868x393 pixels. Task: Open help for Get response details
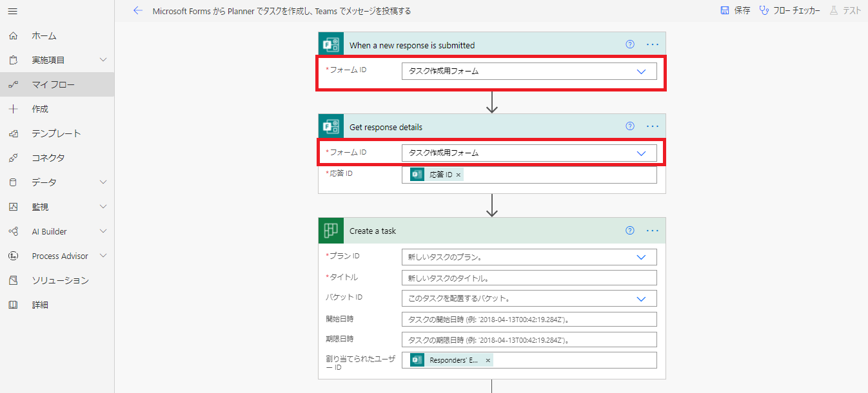tap(630, 127)
